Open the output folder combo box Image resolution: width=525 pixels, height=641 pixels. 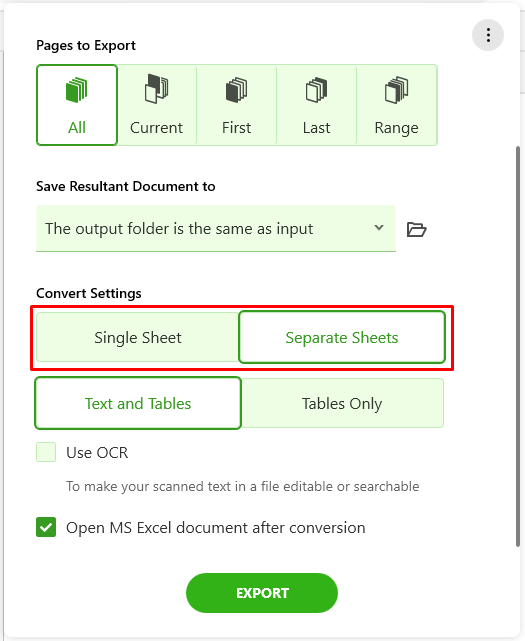point(216,229)
